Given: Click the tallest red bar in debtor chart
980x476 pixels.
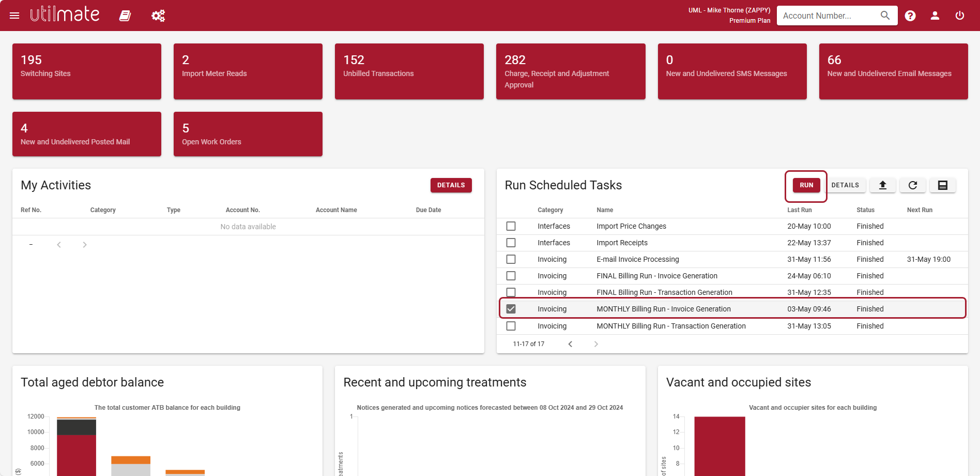Looking at the screenshot, I should 76,455.
